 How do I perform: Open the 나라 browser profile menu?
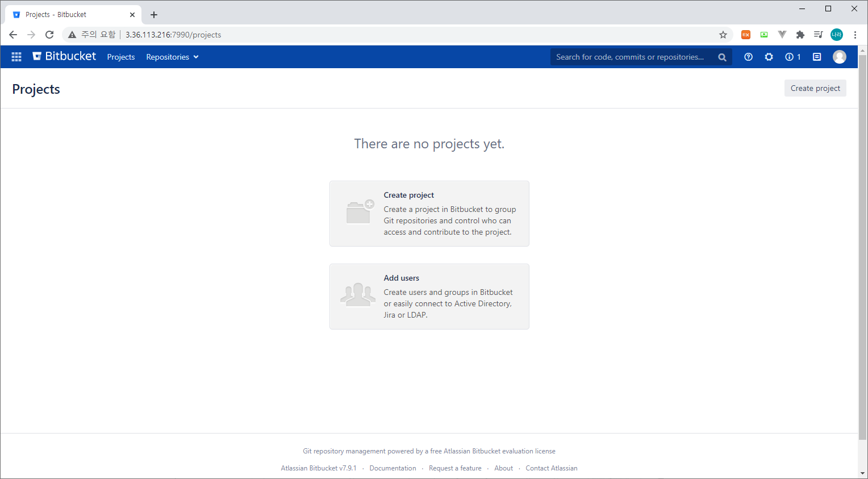click(x=836, y=35)
